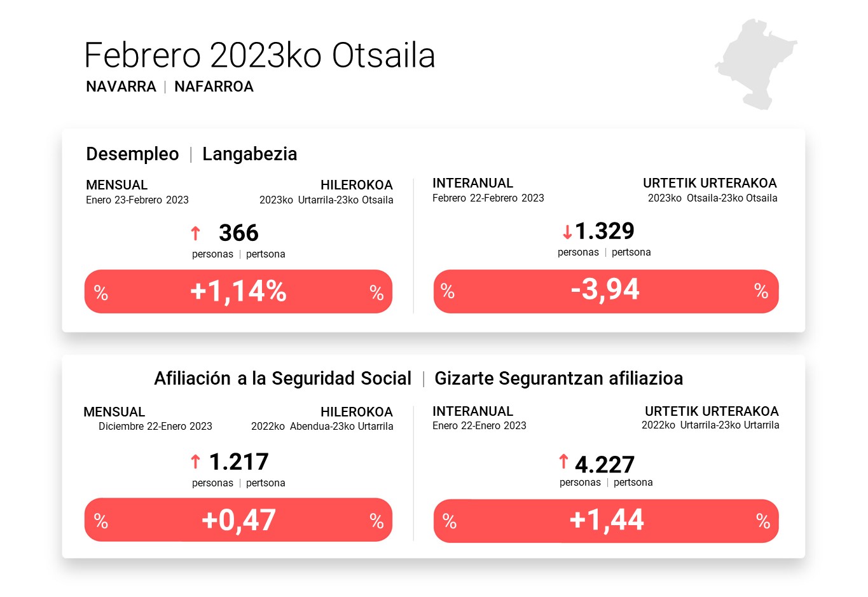Click the red up arrow beside 1.217
This screenshot has height=597, width=868.
click(x=196, y=462)
